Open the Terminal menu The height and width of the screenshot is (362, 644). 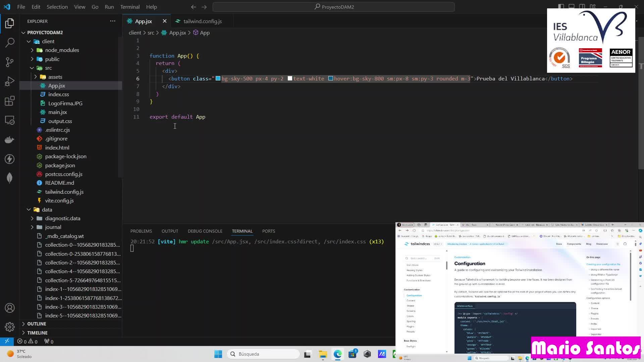click(x=130, y=7)
